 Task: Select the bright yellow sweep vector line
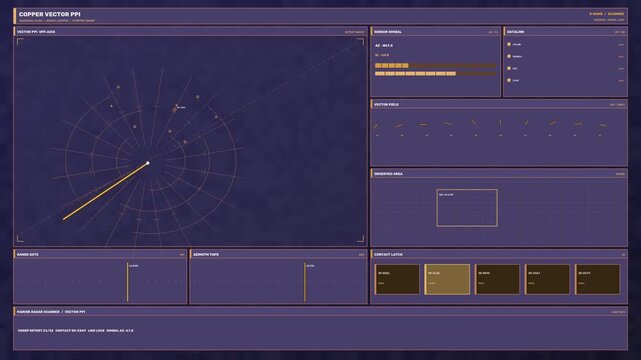(105, 191)
